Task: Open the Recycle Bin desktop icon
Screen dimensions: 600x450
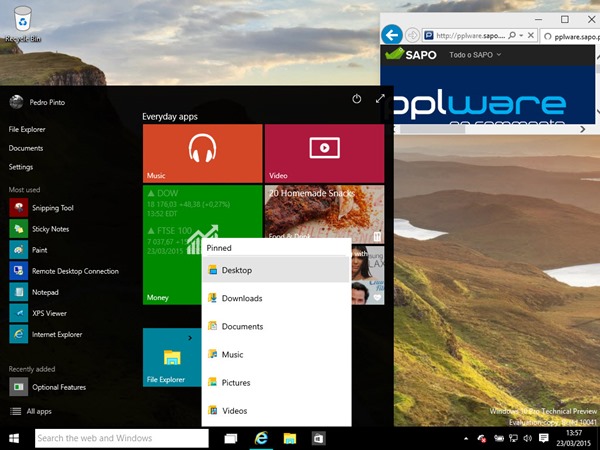Action: [23, 24]
